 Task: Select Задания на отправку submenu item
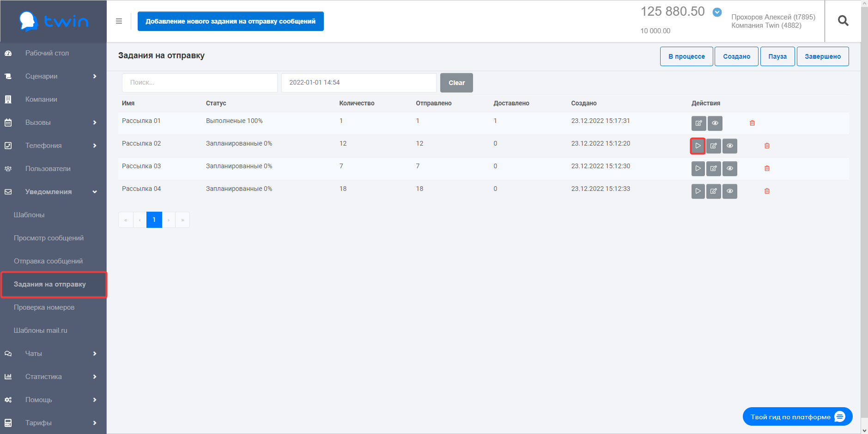[x=54, y=284]
